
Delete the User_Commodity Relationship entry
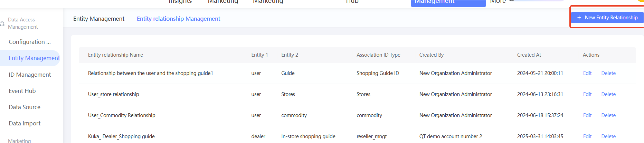pyautogui.click(x=608, y=115)
